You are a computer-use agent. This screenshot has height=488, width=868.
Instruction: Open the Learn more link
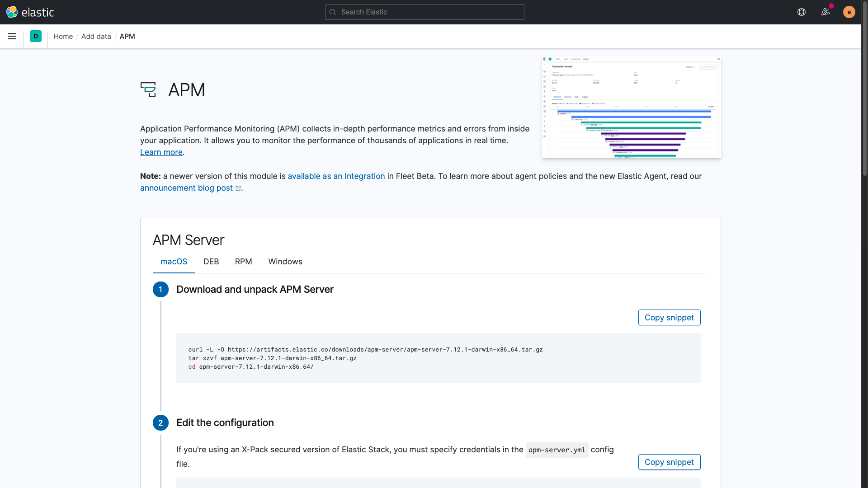[x=161, y=152]
